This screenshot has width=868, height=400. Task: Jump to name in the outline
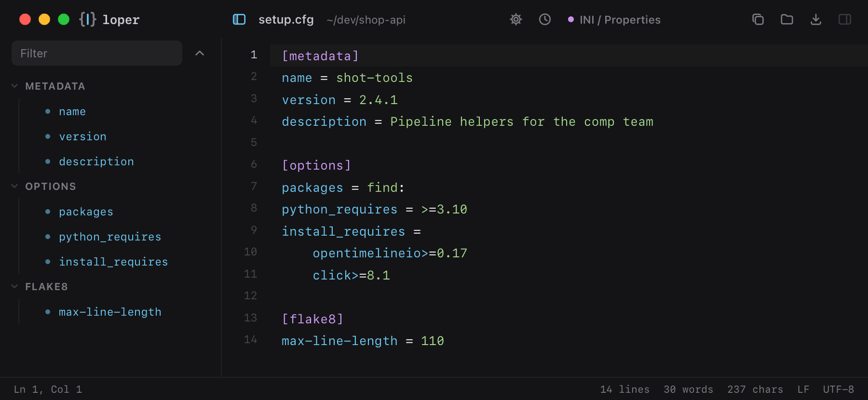(x=72, y=111)
